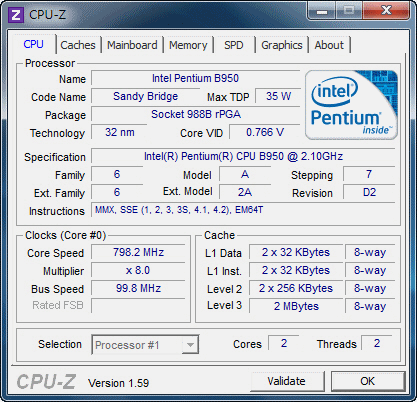Click the Revision value 'D2'
This screenshot has width=417, height=402.
point(369,192)
